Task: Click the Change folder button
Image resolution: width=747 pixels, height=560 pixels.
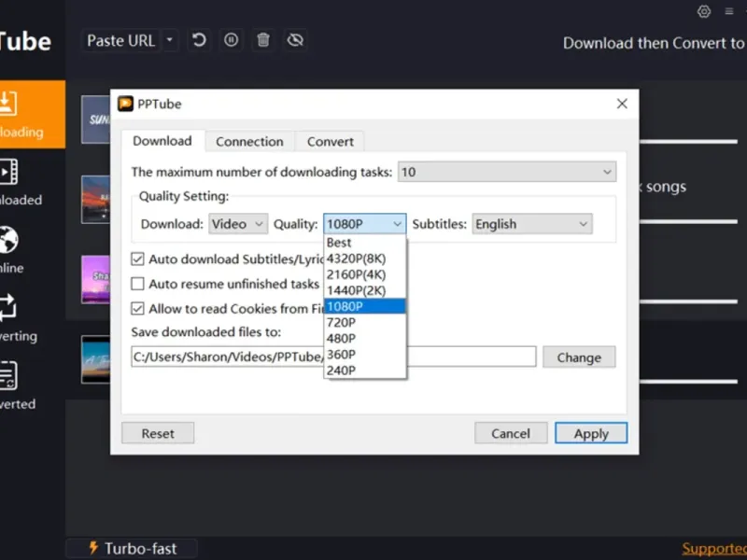Action: (579, 357)
